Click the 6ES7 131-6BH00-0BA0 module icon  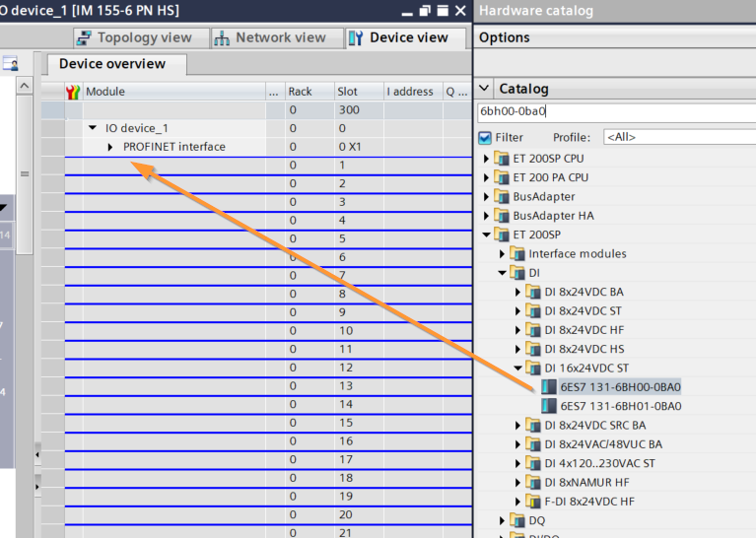click(x=549, y=387)
